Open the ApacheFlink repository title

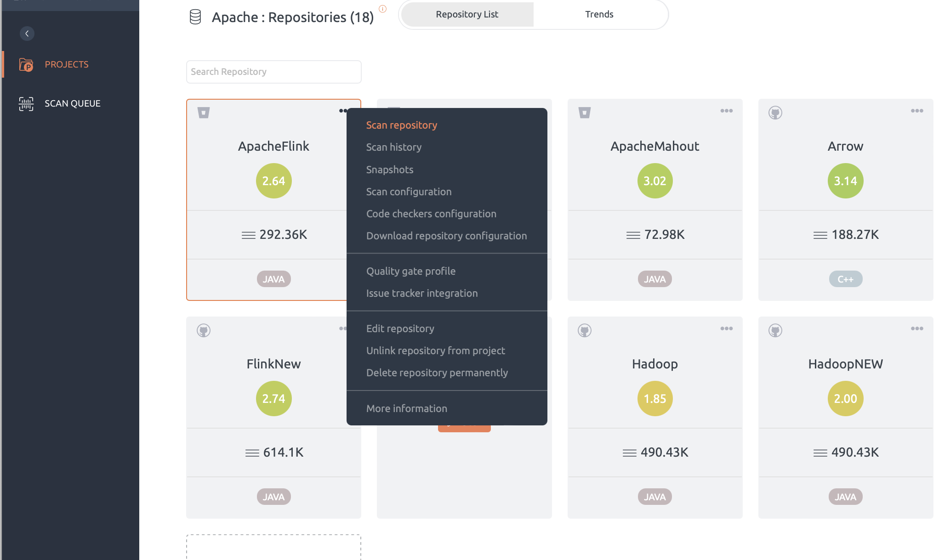(273, 147)
